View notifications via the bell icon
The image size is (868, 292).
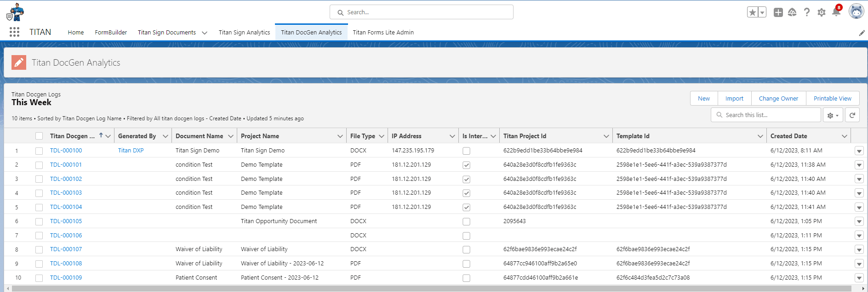(x=836, y=12)
